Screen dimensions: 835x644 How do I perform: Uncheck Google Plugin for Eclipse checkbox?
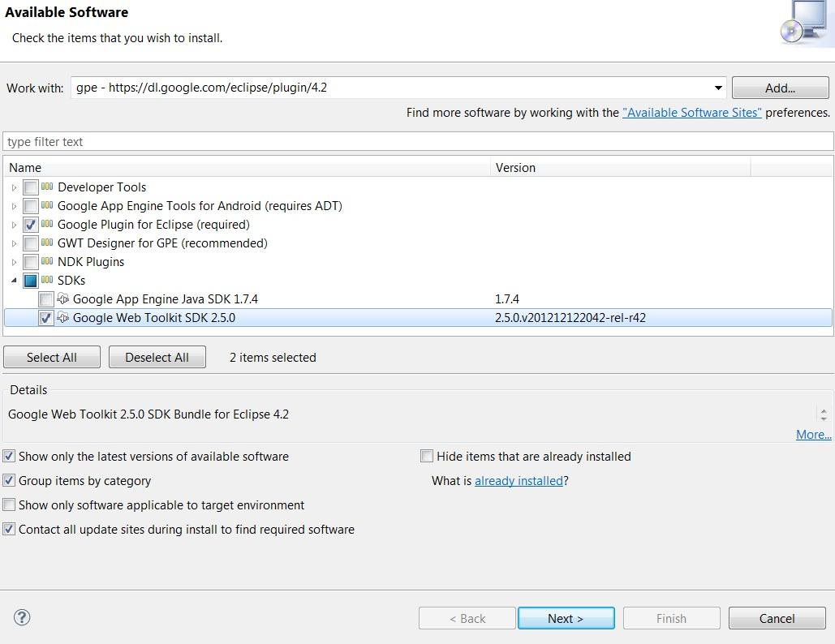click(31, 225)
